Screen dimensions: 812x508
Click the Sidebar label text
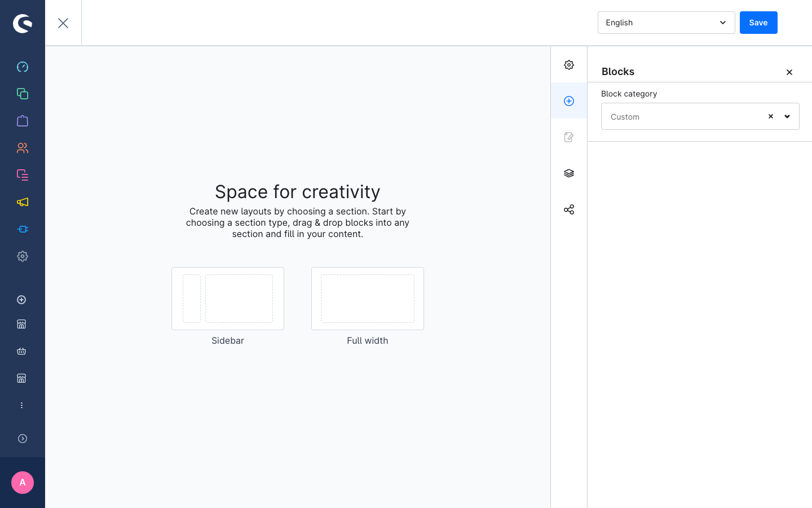click(x=228, y=340)
